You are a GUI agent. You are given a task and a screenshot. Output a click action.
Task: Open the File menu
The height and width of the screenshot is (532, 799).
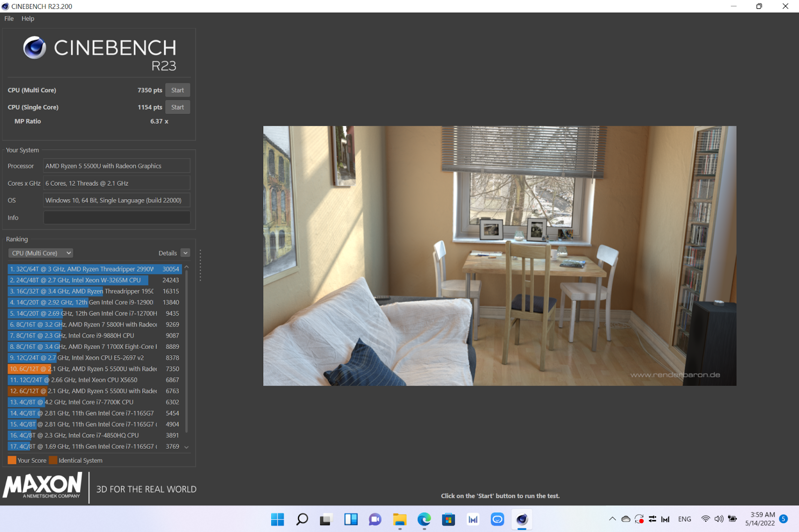pyautogui.click(x=9, y=18)
